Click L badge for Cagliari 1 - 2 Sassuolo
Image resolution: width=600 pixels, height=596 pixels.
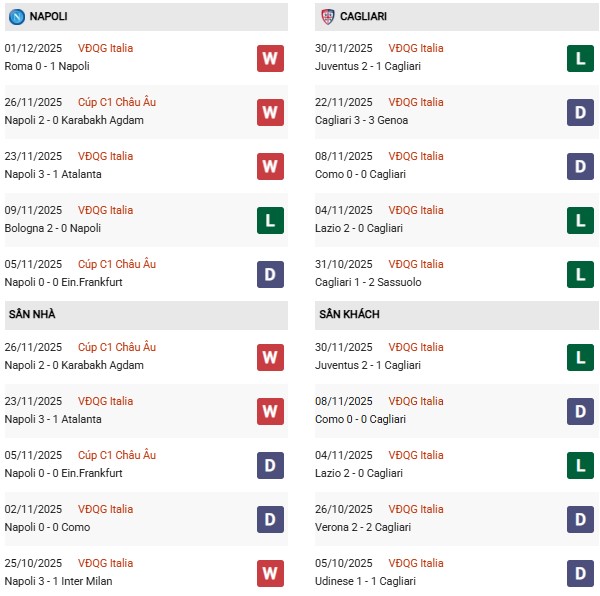point(580,274)
